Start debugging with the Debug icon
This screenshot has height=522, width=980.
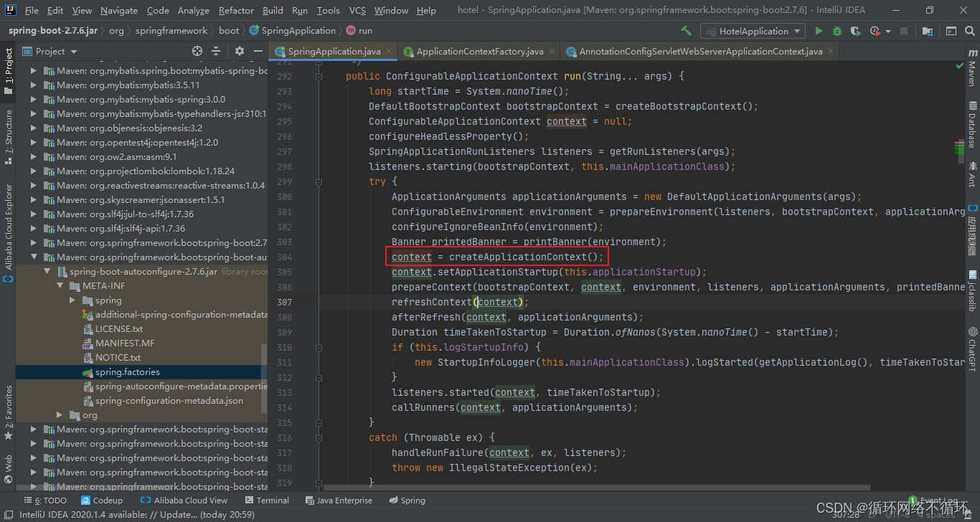click(837, 30)
